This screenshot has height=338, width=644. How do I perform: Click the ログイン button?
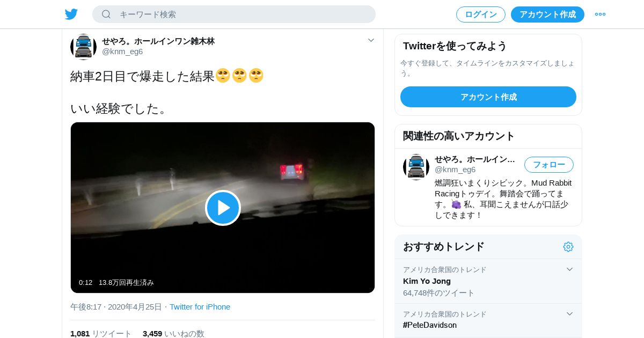click(x=481, y=14)
